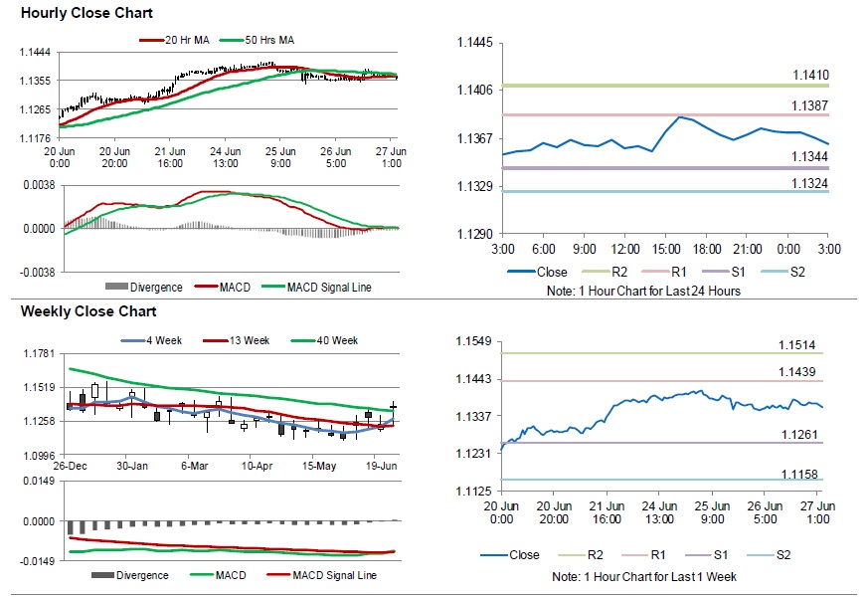Click the -0.0038 value on hourly MACD axis
This screenshot has height=598, width=868.
38,272
